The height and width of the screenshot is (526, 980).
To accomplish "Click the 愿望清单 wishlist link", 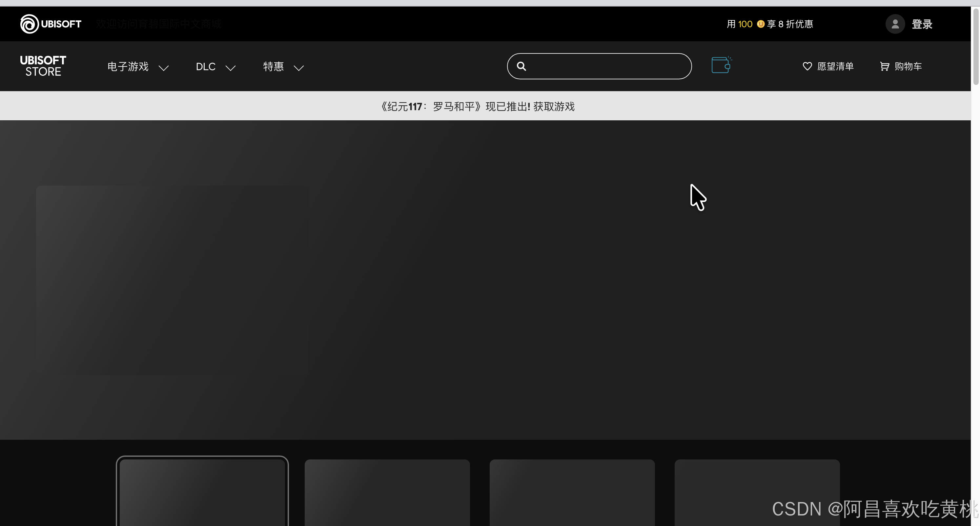I will (835, 66).
